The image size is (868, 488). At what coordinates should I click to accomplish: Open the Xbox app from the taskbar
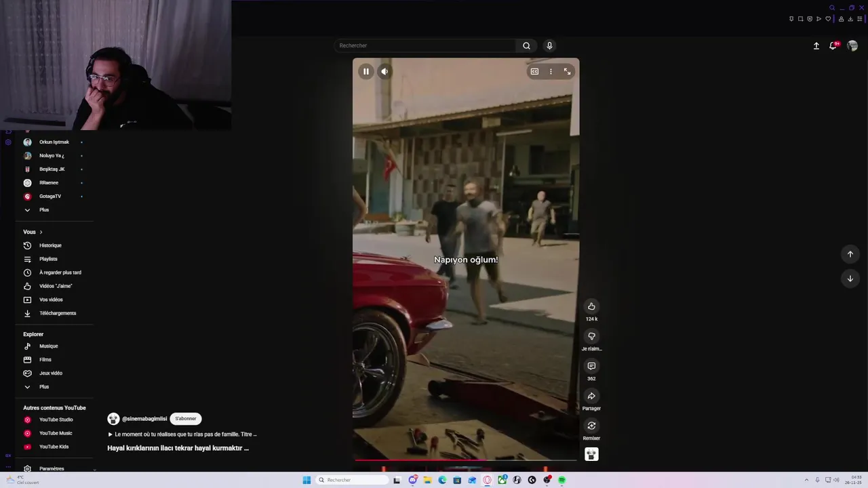[x=502, y=480]
